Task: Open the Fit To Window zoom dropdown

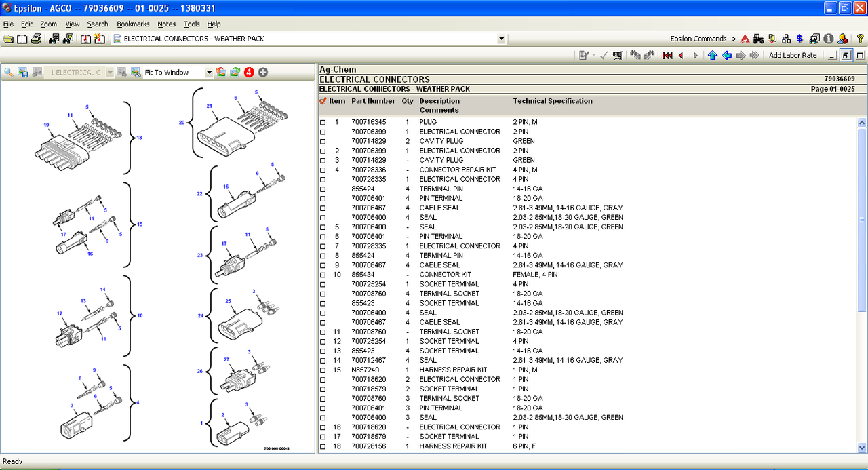Action: pyautogui.click(x=209, y=73)
